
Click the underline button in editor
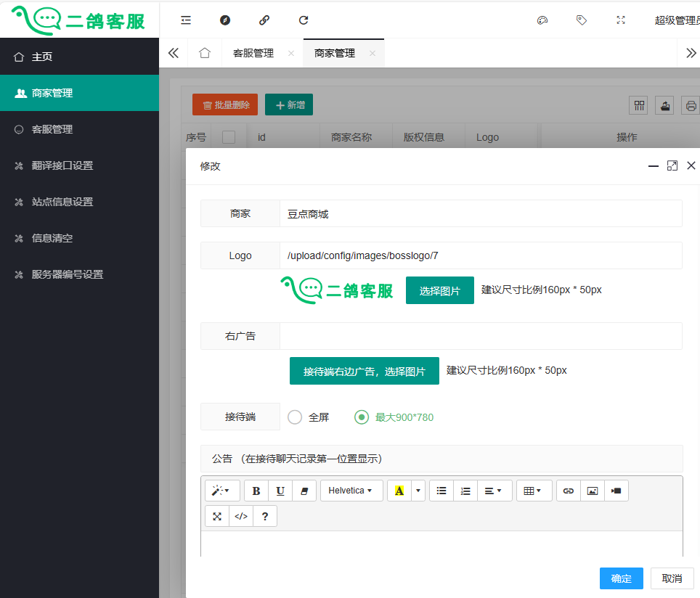[280, 491]
